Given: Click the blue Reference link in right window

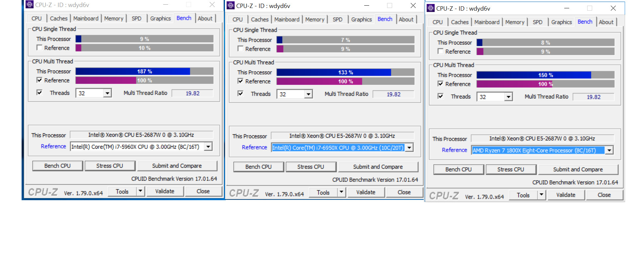Looking at the screenshot, I should 455,150.
